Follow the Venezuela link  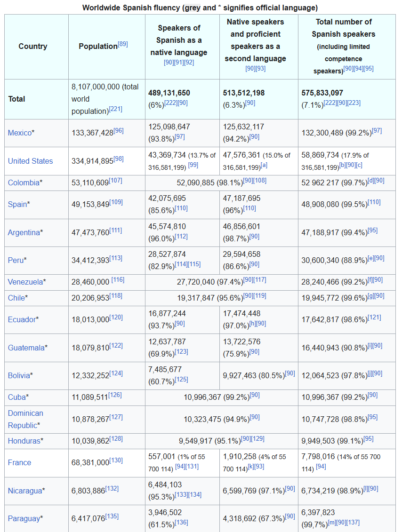[26, 282]
